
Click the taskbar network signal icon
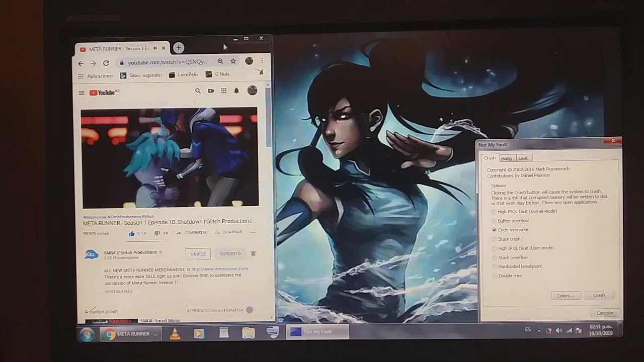[x=569, y=330]
